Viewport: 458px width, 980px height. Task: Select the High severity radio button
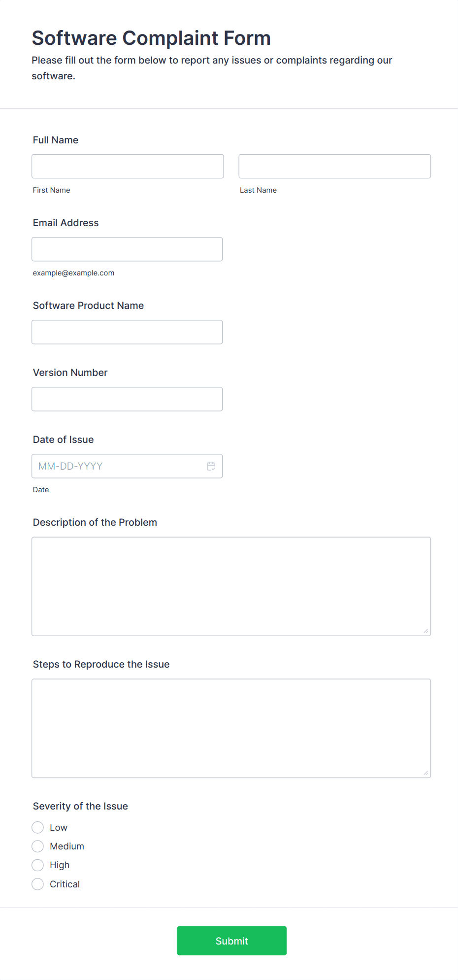coord(38,865)
